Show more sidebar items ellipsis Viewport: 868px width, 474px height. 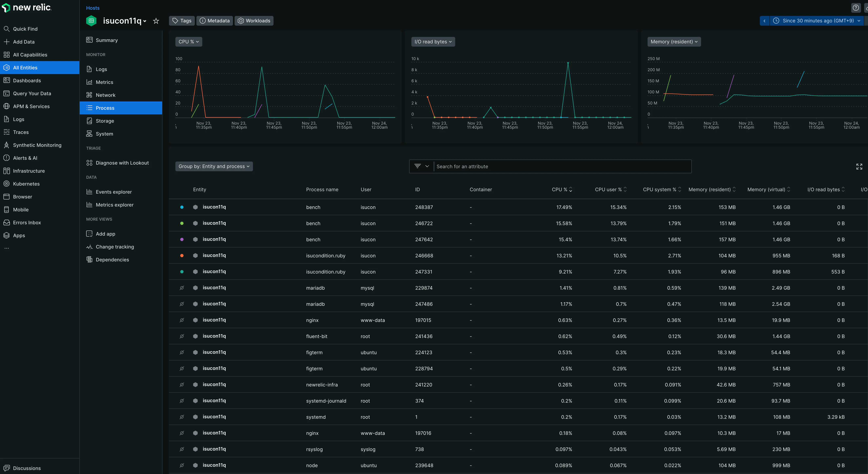[7, 248]
